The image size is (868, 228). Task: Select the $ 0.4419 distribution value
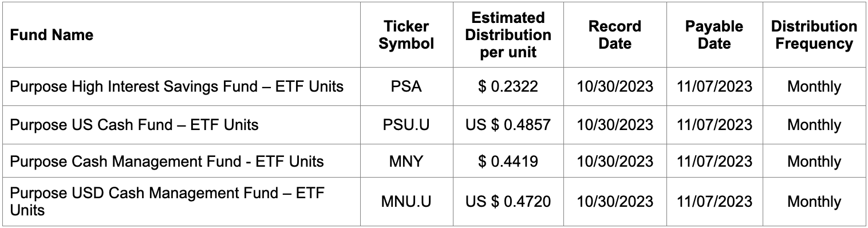pyautogui.click(x=508, y=162)
